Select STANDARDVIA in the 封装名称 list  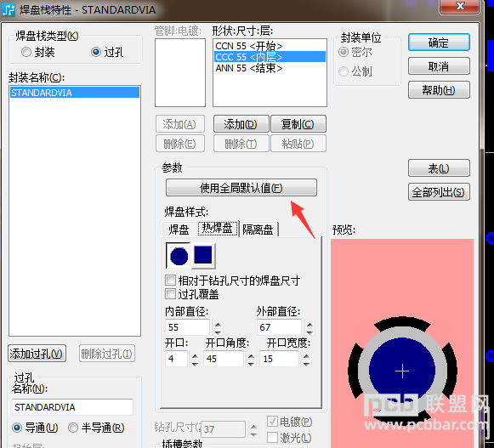pos(75,93)
